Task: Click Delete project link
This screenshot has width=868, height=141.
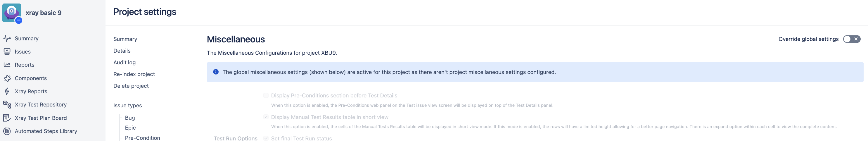Action: click(x=131, y=86)
